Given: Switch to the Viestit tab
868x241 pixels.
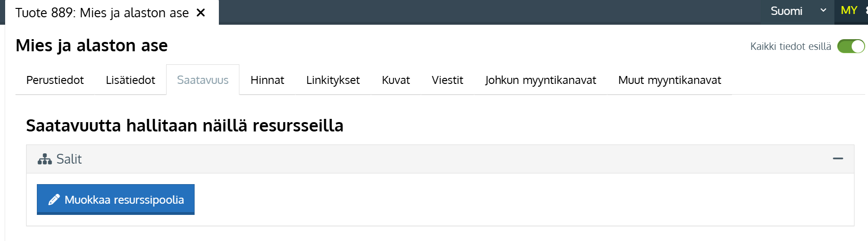Looking at the screenshot, I should 447,80.
